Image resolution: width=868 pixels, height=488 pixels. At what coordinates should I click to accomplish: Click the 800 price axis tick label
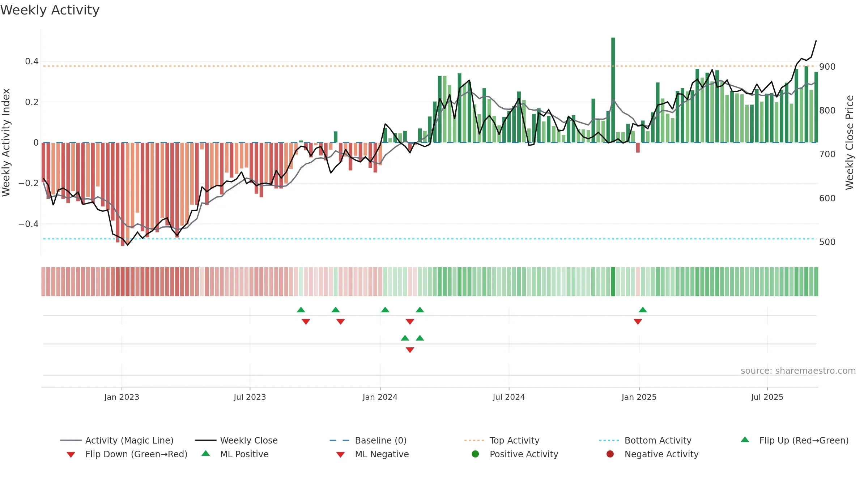point(827,111)
